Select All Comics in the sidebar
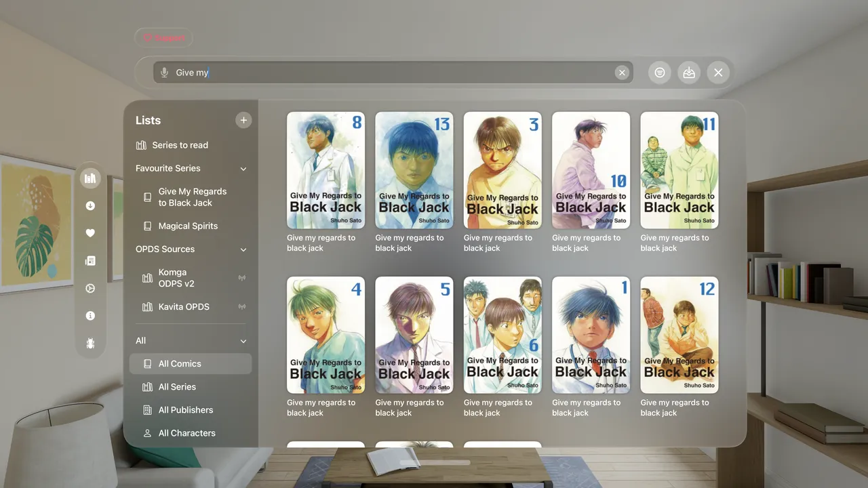This screenshot has width=868, height=488. click(x=191, y=364)
